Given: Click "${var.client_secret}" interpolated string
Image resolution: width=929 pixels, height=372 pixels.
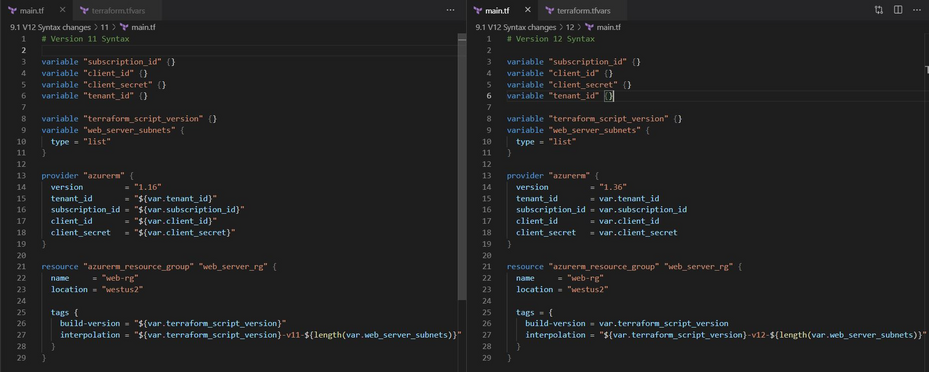Looking at the screenshot, I should tap(185, 233).
